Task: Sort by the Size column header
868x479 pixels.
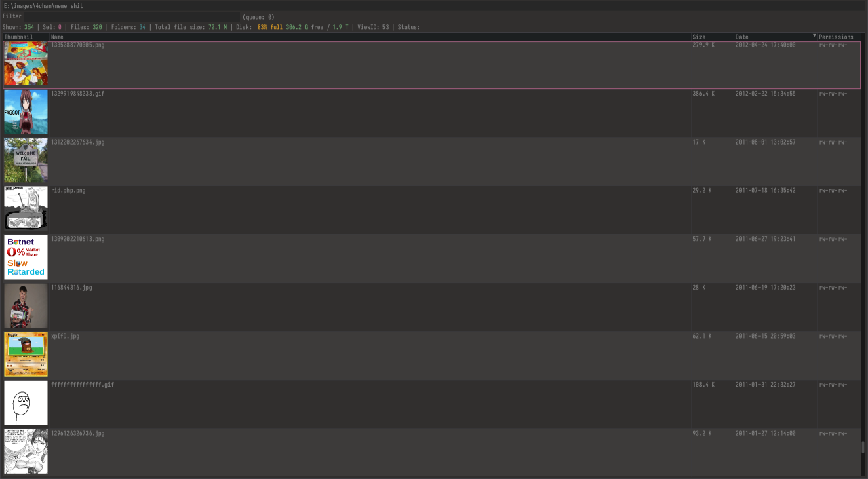Action: [x=712, y=37]
